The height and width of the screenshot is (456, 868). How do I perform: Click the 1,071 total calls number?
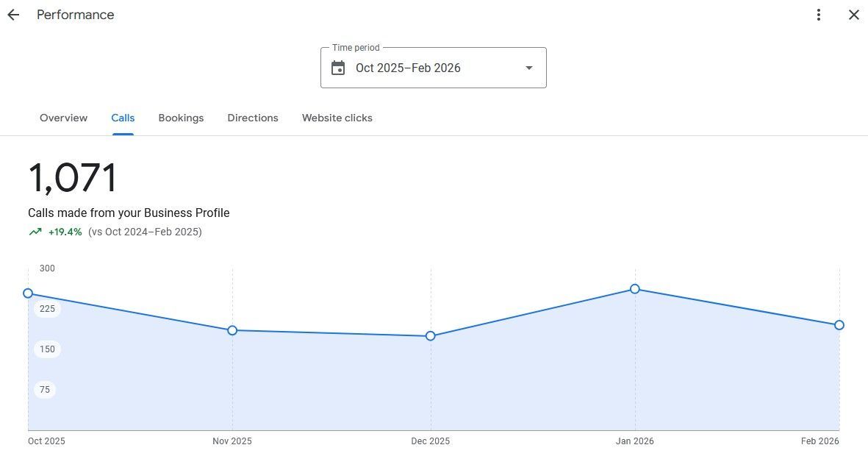pyautogui.click(x=73, y=178)
